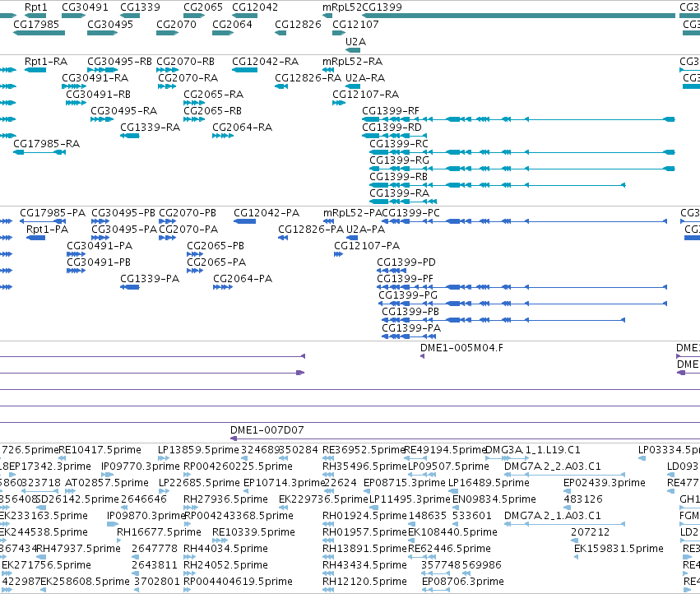Click the CG2065-RB transcript label
The width and height of the screenshot is (700, 594).
tap(212, 111)
